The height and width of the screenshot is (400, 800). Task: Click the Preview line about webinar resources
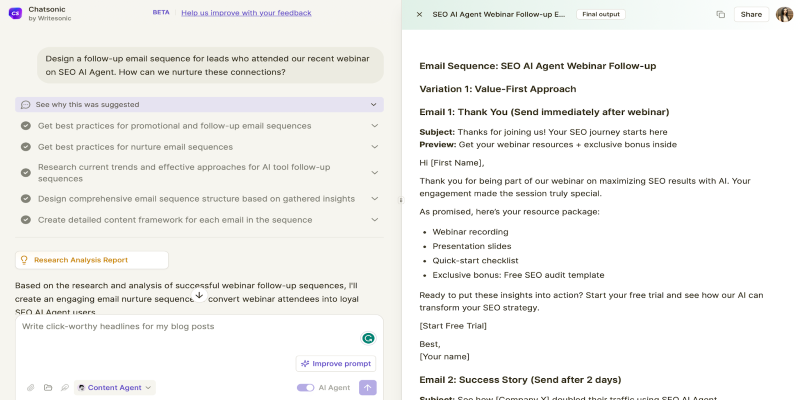coord(548,144)
